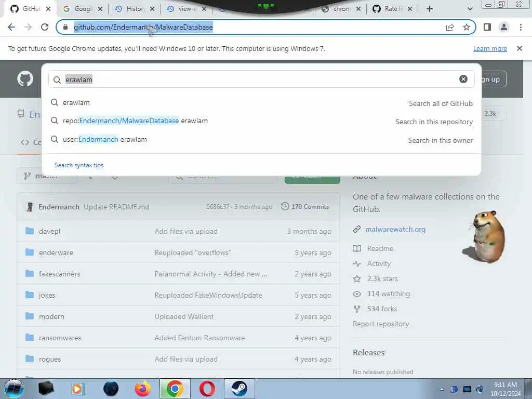Close the Google tab
The image size is (532, 399).
click(x=100, y=9)
